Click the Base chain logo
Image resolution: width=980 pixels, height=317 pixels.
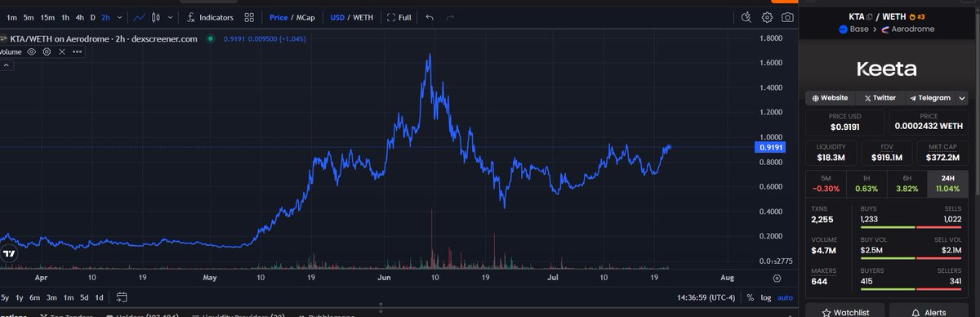[844, 29]
